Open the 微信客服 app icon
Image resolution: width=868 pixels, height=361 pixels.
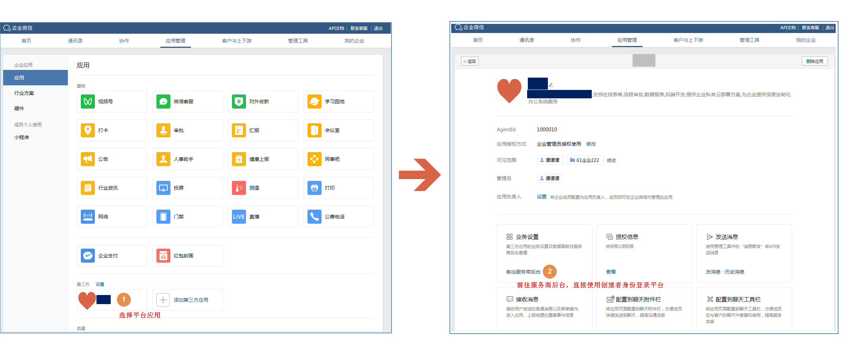point(163,101)
